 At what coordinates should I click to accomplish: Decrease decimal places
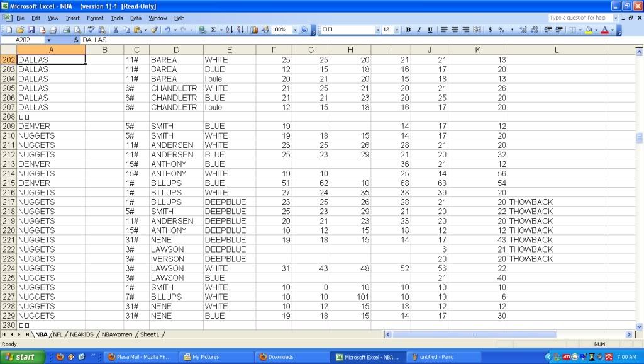[534, 30]
